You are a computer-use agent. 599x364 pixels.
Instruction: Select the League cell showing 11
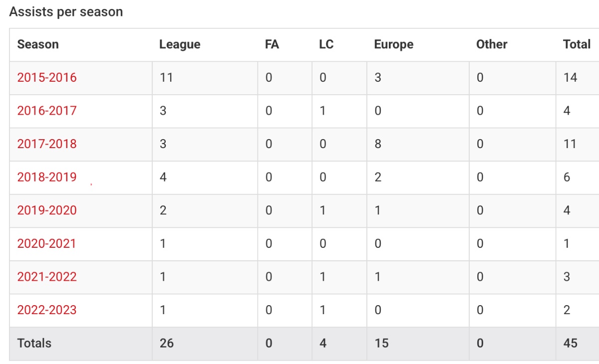[205, 78]
